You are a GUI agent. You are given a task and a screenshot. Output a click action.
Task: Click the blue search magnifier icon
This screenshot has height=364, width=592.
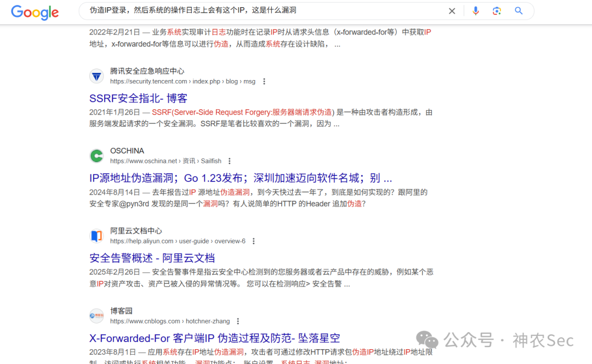[x=519, y=11]
